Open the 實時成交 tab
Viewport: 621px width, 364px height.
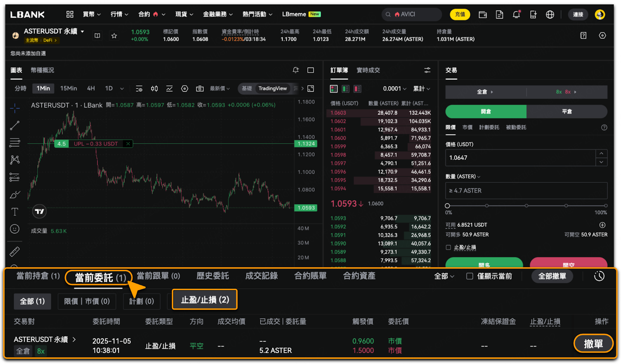click(x=368, y=70)
